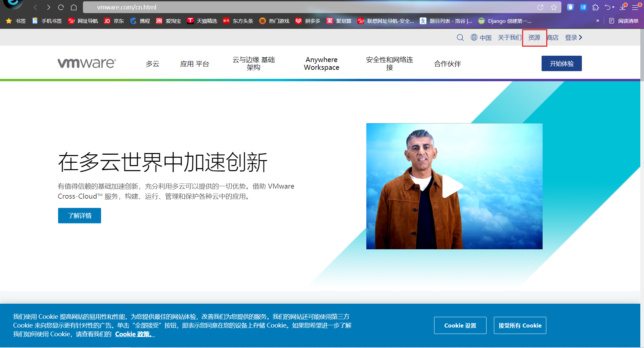Open the 手机书签 bookmark
The width and height of the screenshot is (644, 348).
47,21
